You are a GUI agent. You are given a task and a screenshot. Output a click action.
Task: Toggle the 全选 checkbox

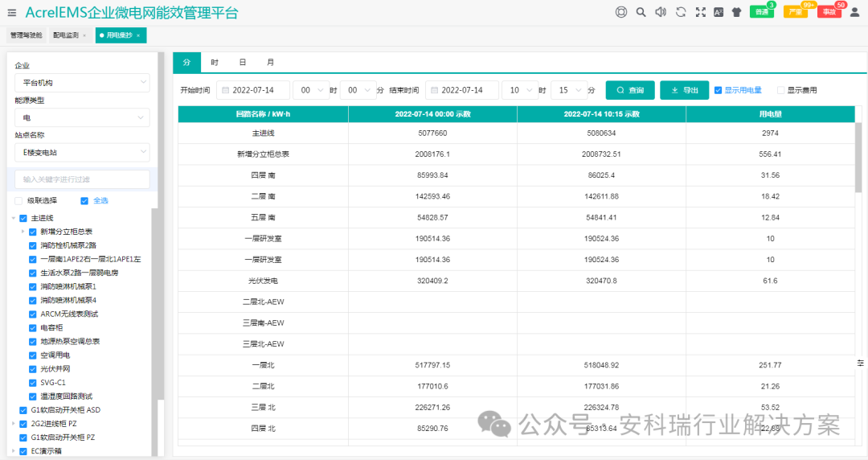click(84, 200)
